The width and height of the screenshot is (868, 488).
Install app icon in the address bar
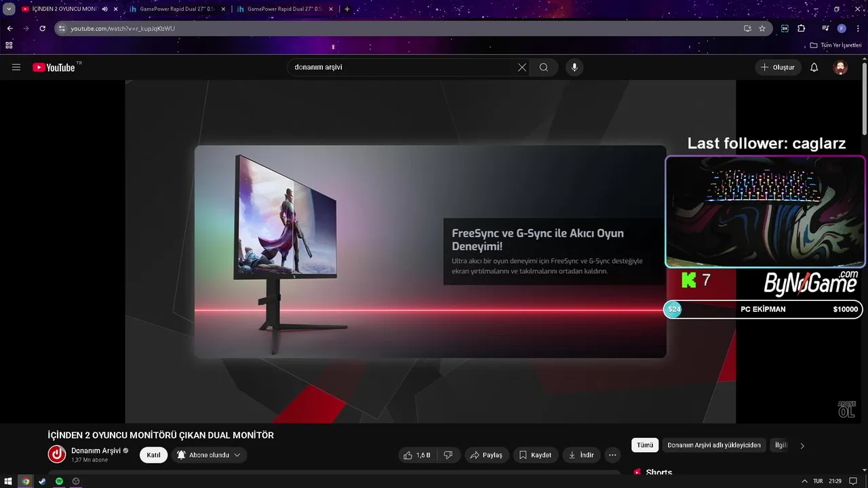click(x=747, y=28)
